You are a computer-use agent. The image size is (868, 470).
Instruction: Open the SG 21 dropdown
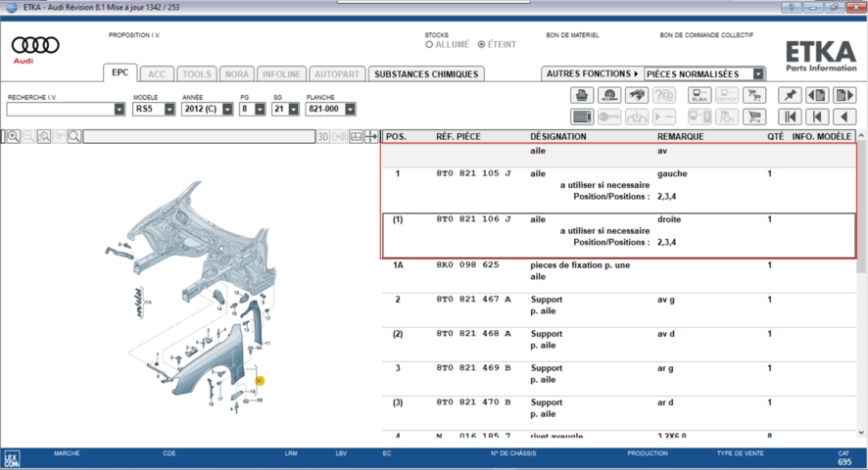pos(293,109)
